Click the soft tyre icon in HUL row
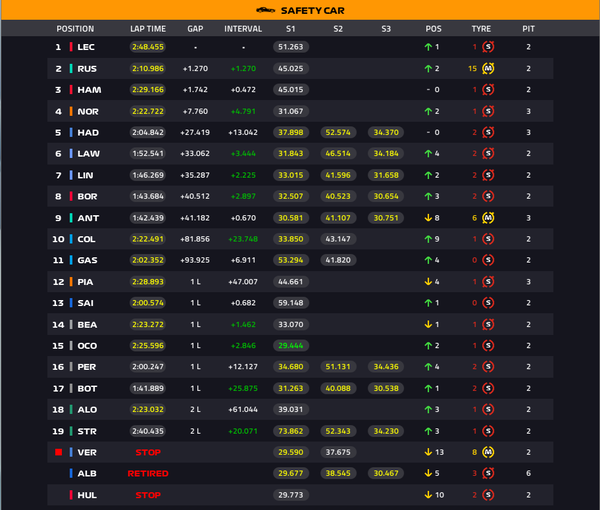The image size is (600, 510). coord(488,495)
